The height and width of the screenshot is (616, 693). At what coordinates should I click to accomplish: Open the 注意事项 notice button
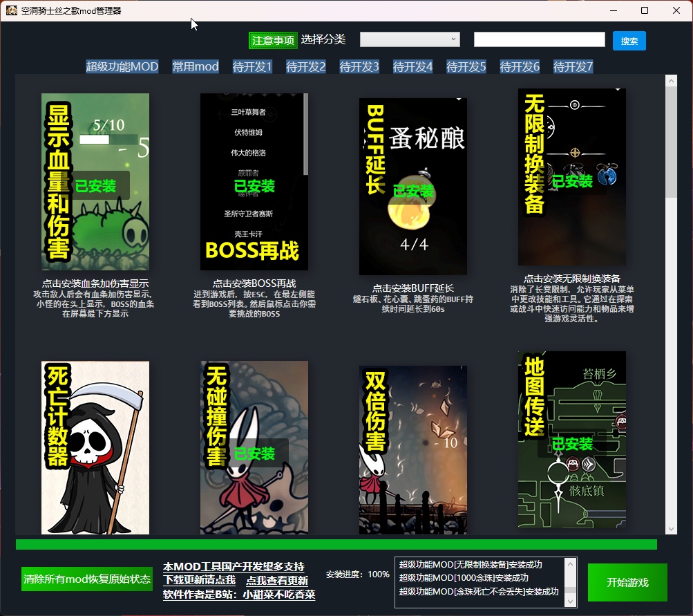(273, 40)
